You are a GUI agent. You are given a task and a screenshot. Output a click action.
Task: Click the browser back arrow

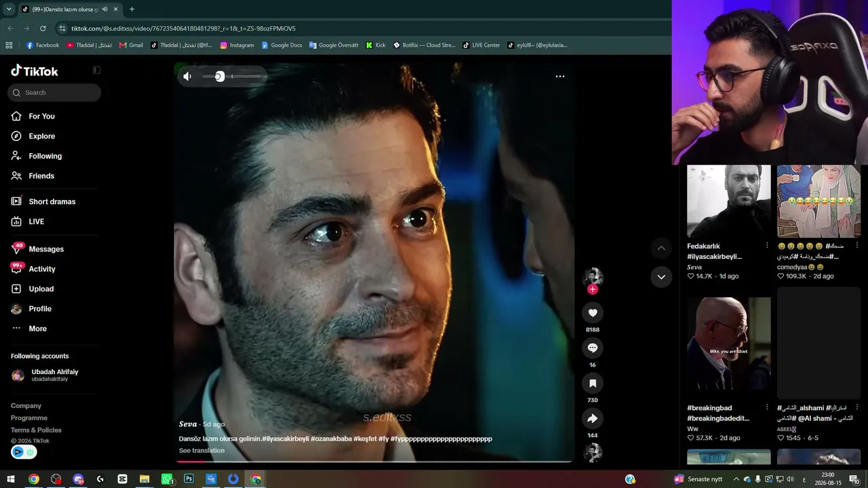click(x=10, y=28)
